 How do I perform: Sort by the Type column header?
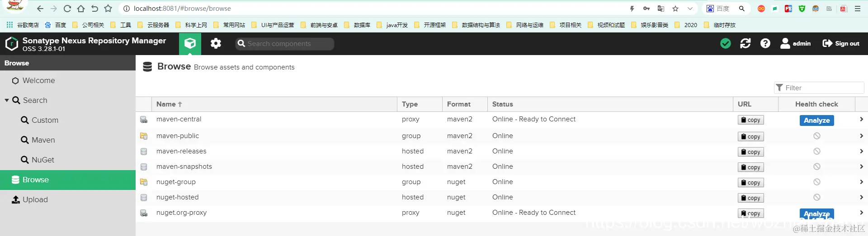pos(420,104)
